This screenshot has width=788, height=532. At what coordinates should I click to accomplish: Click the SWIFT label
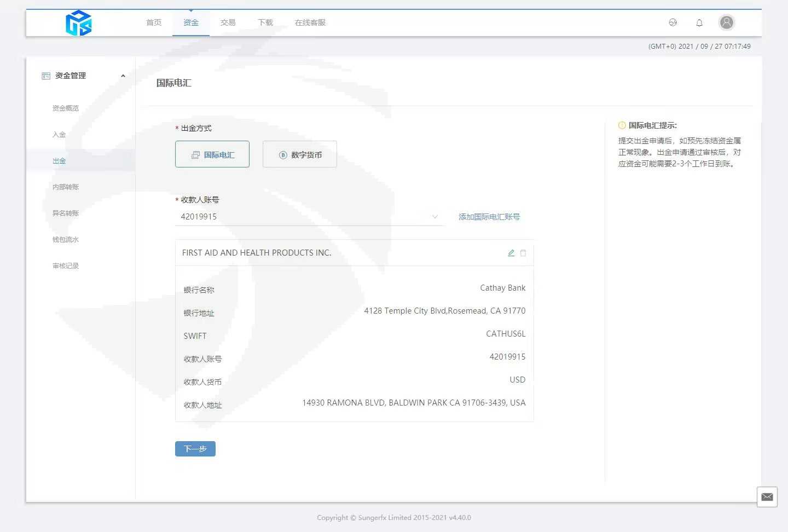click(195, 336)
